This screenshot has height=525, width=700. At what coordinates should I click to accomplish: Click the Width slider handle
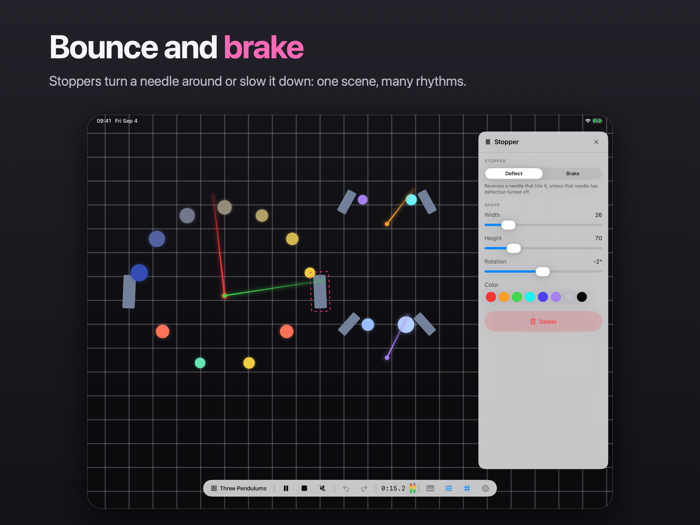[508, 225]
